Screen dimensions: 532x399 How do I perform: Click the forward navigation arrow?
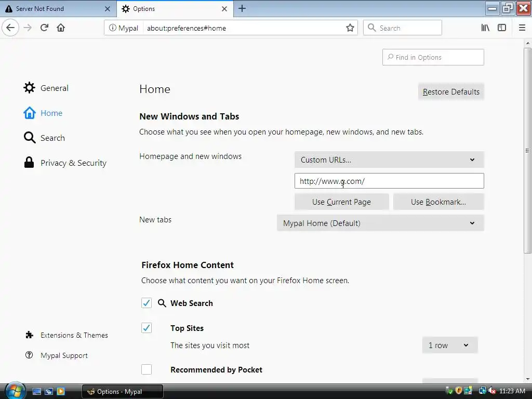click(28, 28)
